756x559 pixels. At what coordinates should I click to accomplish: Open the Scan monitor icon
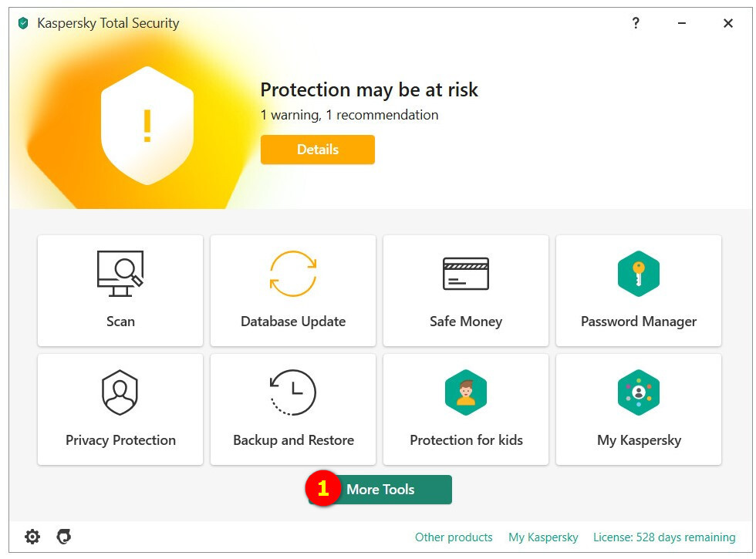[120, 273]
